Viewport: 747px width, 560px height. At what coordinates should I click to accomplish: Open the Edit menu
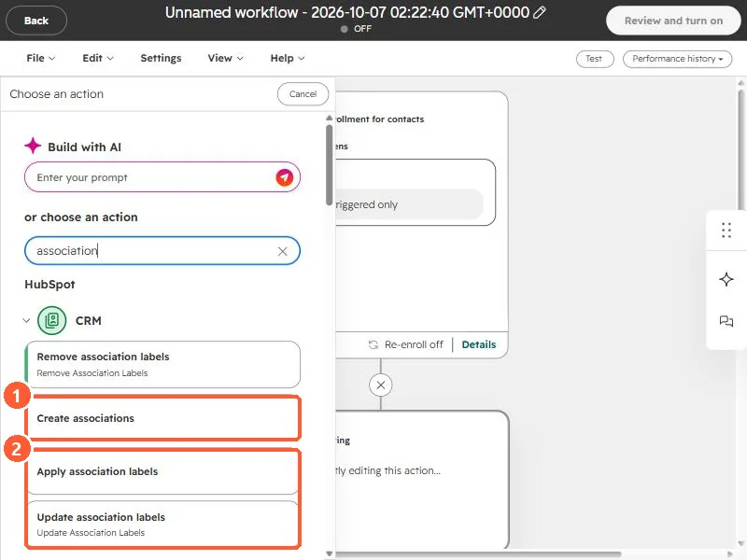pos(98,58)
